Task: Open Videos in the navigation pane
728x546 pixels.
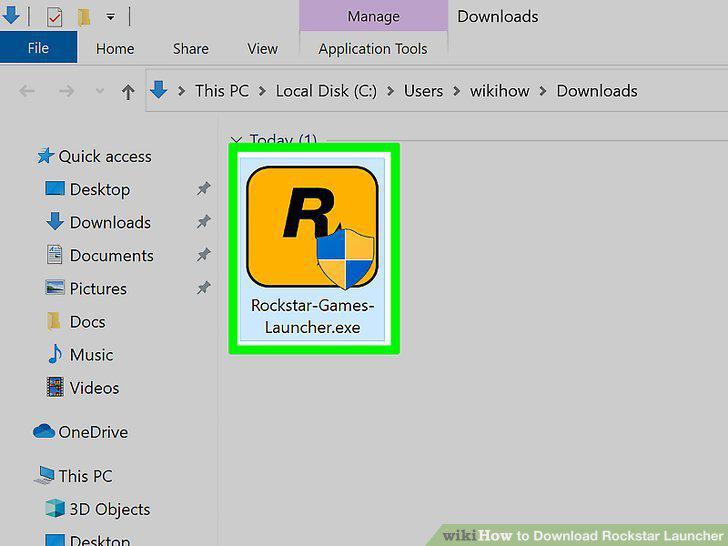Action: click(x=94, y=388)
